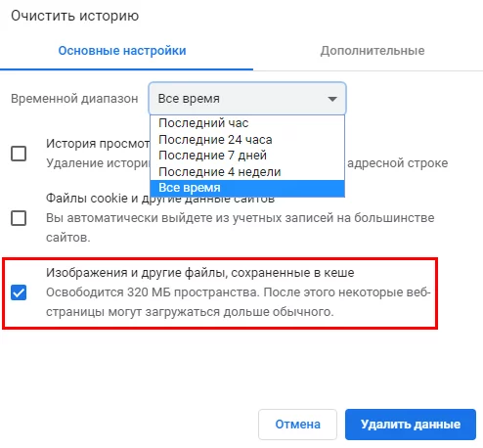483x448 pixels.
Task: Select Последние 7 дней option
Action: tap(247, 156)
